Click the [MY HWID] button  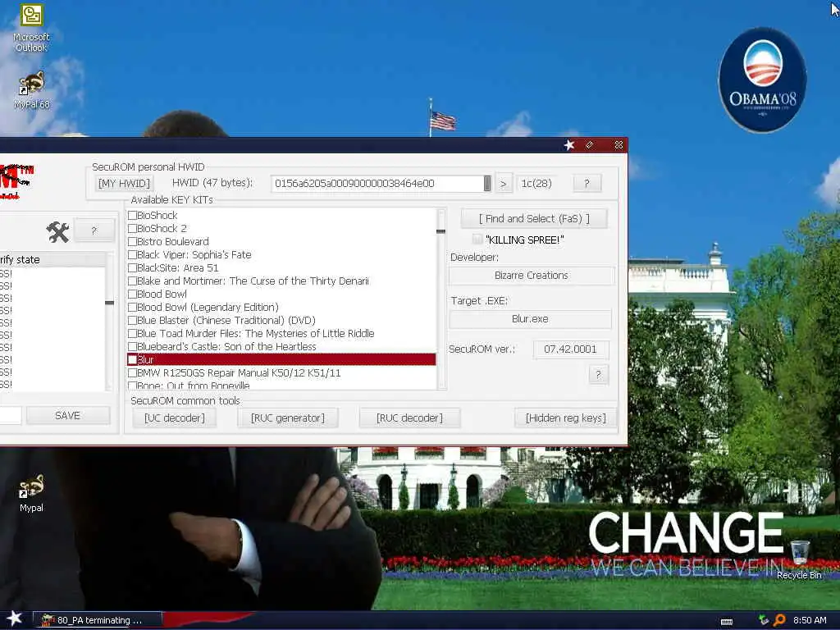coord(125,183)
